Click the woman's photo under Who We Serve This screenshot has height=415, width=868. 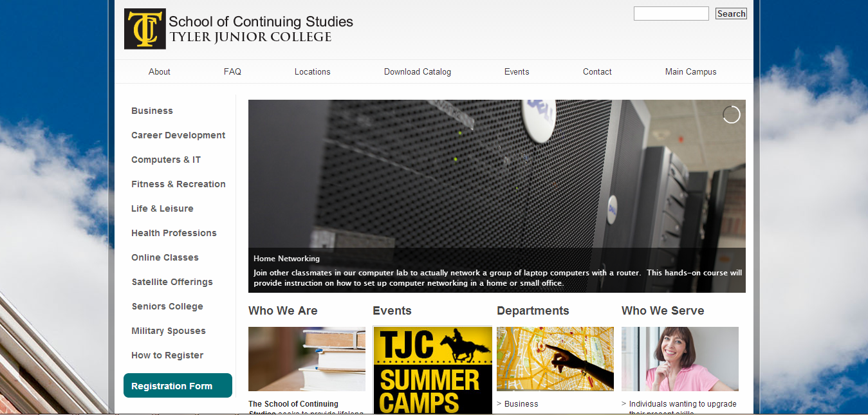pos(679,358)
